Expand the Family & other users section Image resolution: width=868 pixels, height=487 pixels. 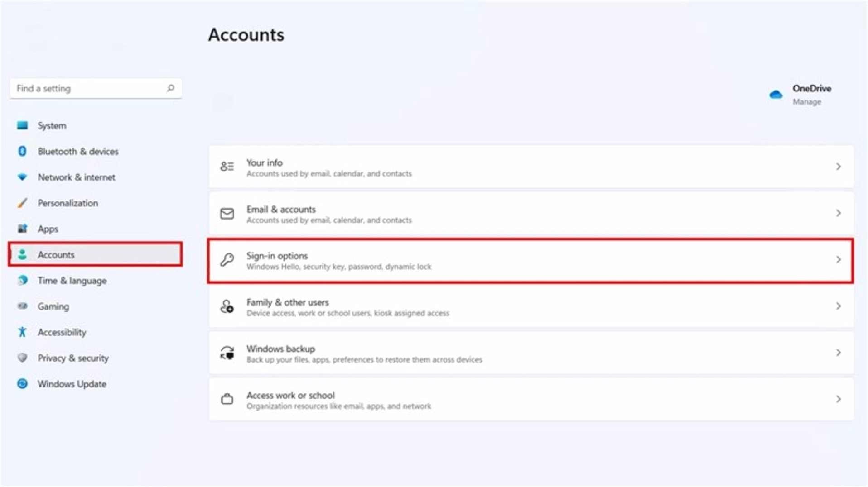click(838, 306)
